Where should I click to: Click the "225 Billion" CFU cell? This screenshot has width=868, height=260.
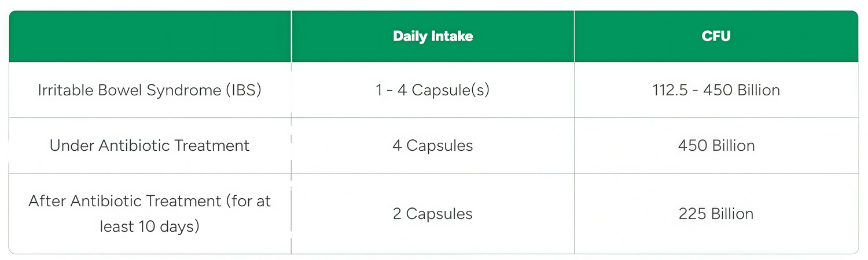(x=716, y=214)
